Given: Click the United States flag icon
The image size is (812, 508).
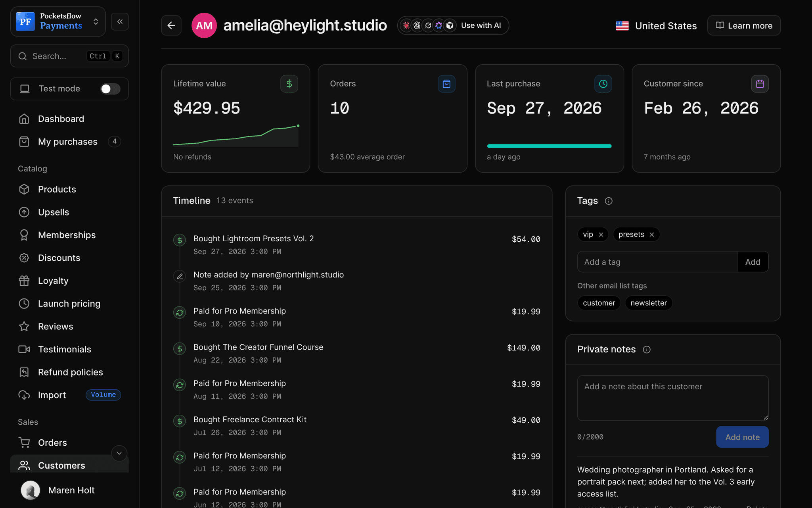Looking at the screenshot, I should [622, 26].
